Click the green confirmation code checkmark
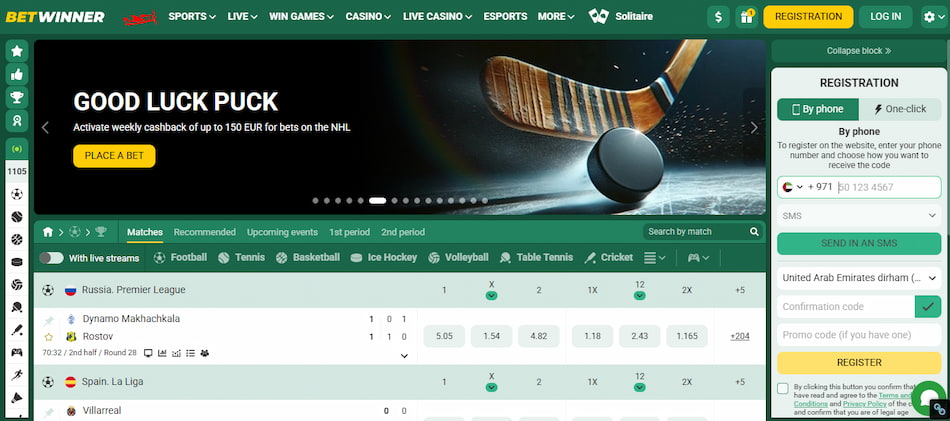Screen dimensions: 950x421 point(928,307)
